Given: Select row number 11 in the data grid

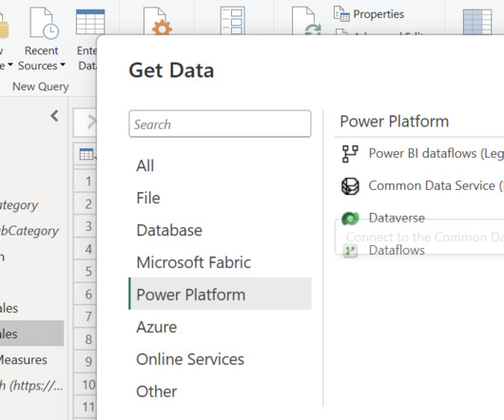Looking at the screenshot, I should point(86,407).
